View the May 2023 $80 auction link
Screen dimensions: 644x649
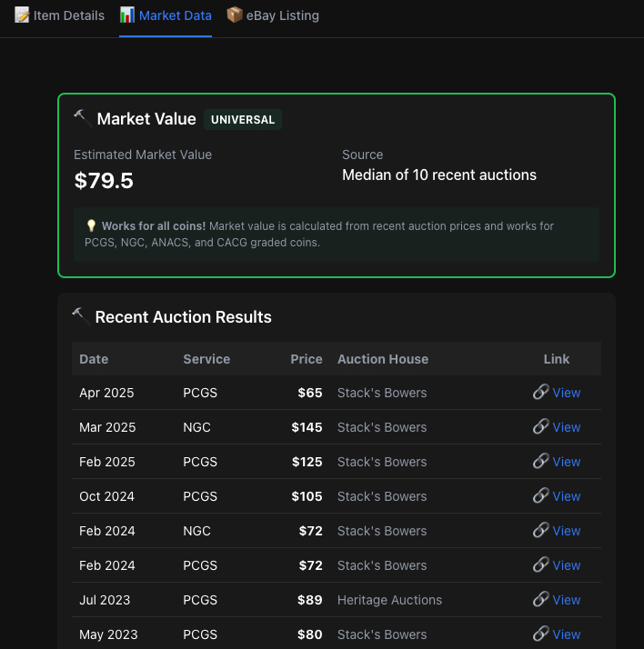(567, 634)
